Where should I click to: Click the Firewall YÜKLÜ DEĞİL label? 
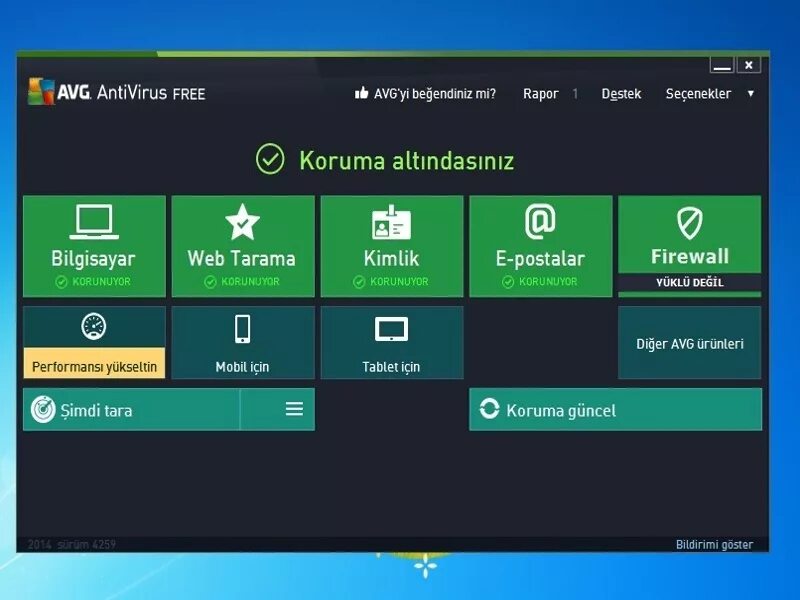690,282
